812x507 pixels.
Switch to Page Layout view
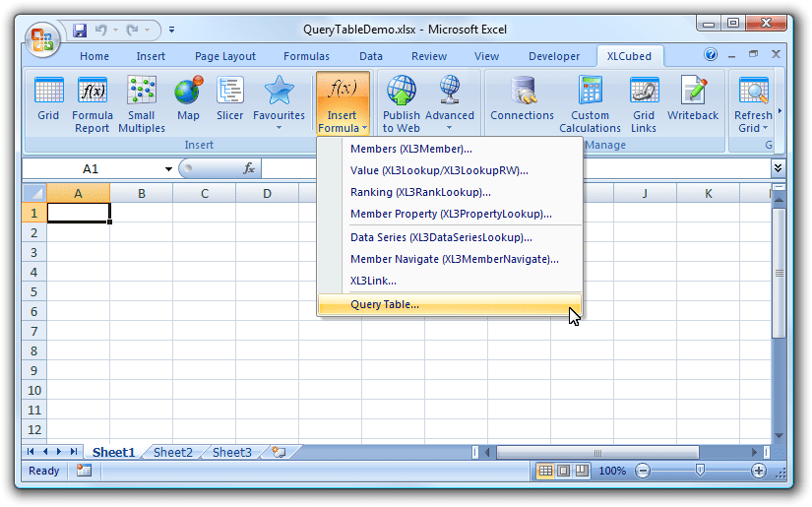coord(563,471)
